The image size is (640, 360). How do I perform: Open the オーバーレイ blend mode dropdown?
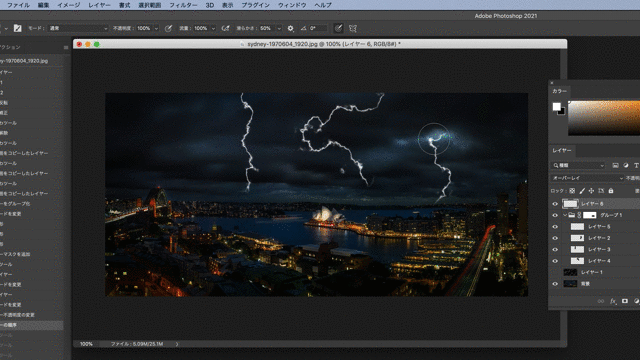[587, 178]
